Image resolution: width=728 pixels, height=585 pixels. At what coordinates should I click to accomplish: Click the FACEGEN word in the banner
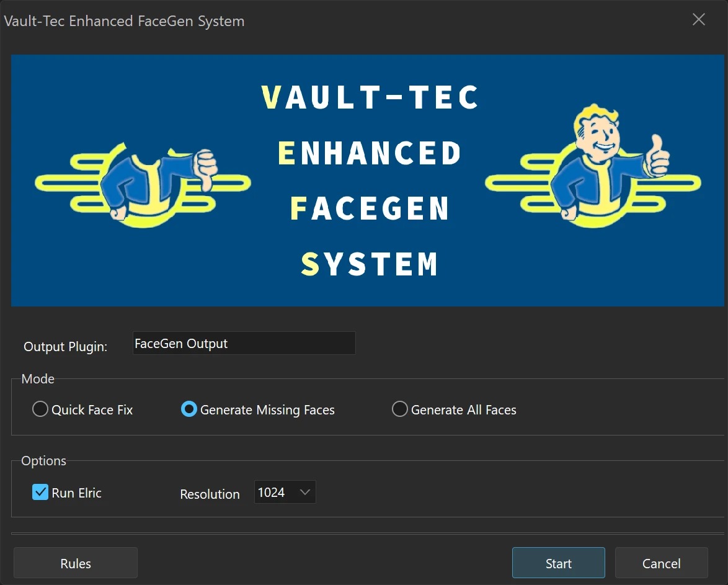point(370,208)
